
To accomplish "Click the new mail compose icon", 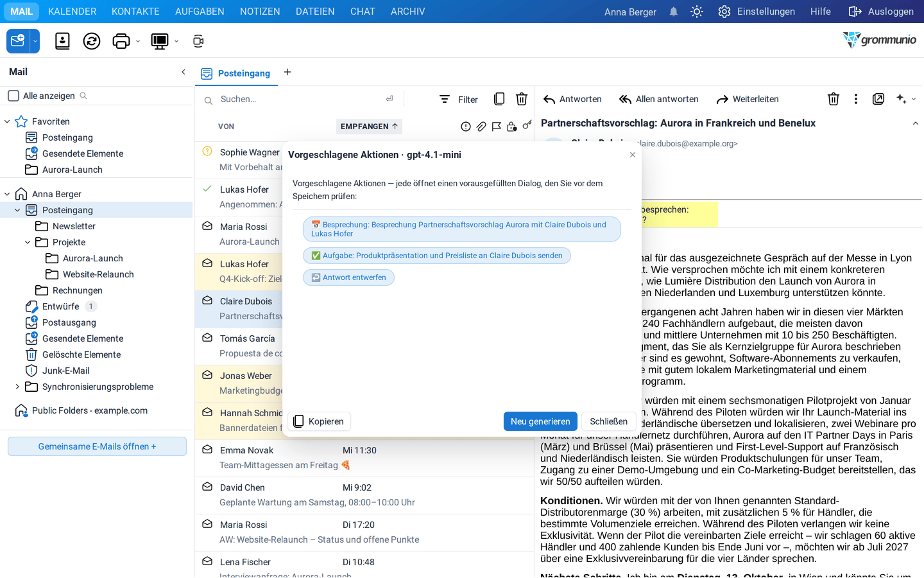I will 18,41.
